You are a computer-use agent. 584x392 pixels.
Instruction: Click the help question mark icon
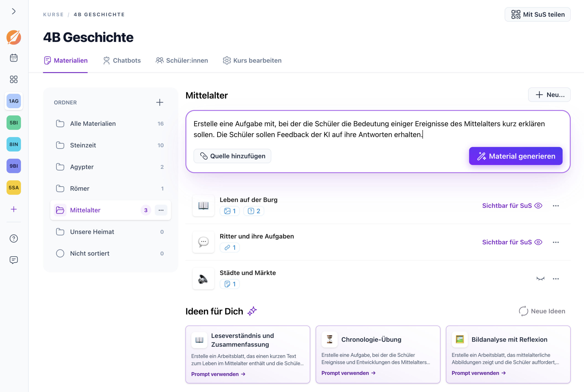[13, 238]
